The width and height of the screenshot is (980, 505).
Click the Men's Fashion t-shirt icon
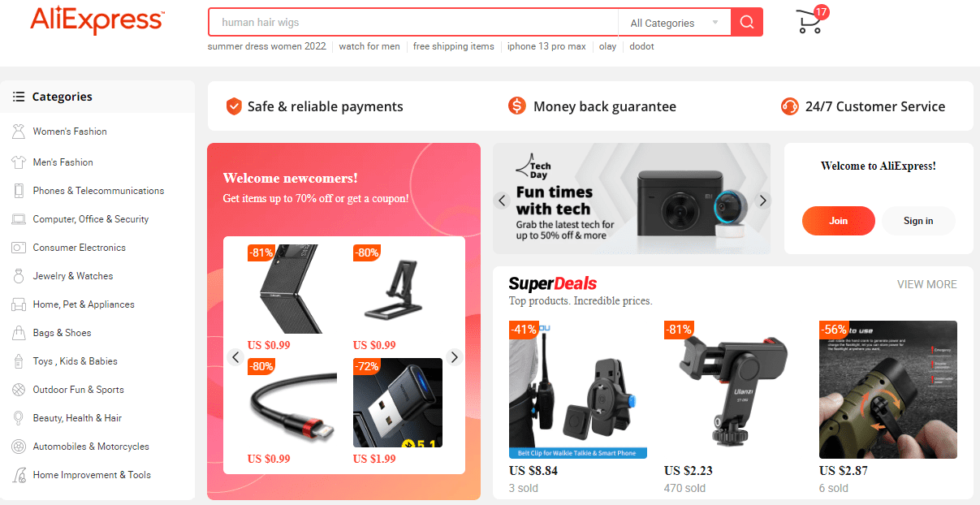point(19,162)
